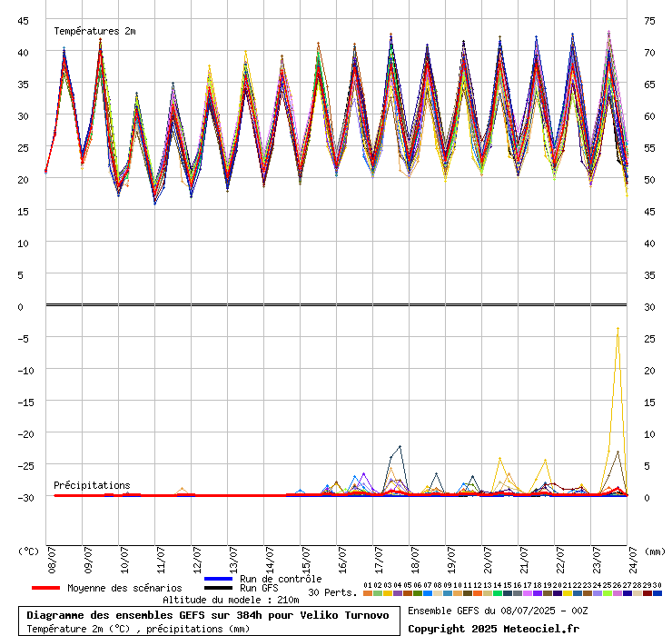
Task: Click the -30 value on the left temperature axis
Action: pos(25,498)
